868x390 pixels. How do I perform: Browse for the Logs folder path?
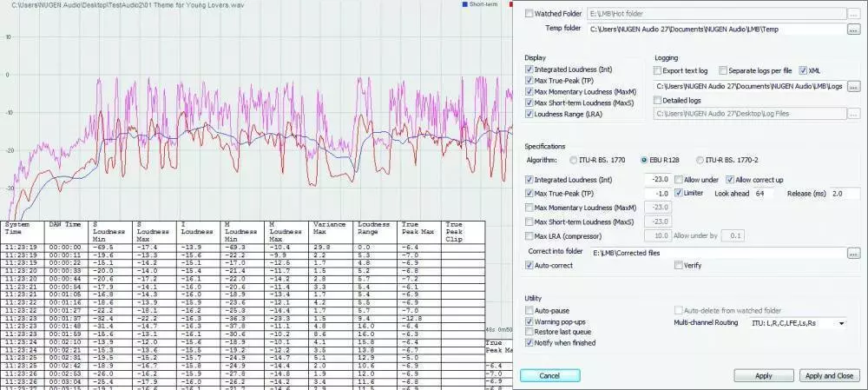click(x=853, y=86)
